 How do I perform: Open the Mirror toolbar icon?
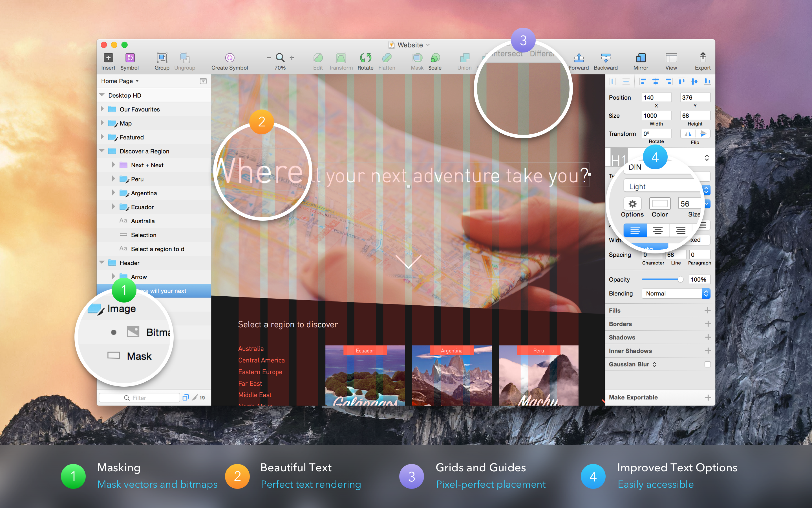point(641,58)
